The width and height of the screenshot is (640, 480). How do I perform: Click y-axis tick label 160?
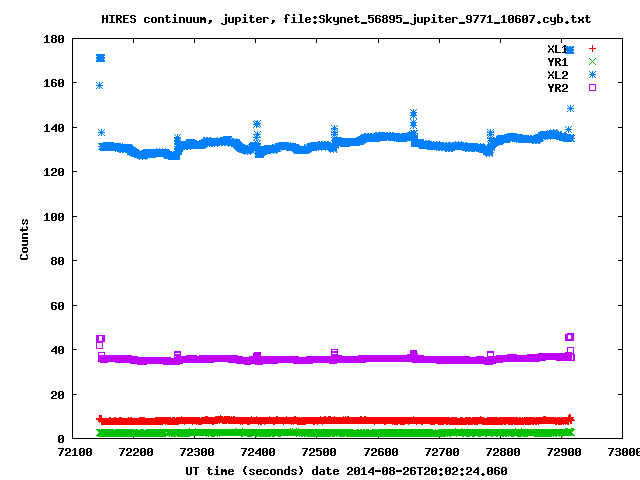(x=54, y=83)
